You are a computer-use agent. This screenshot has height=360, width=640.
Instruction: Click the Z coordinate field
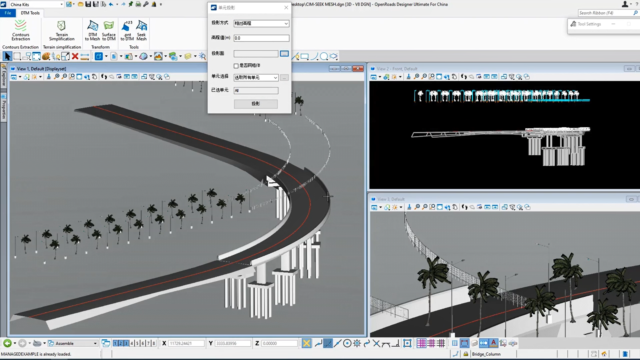coord(279,343)
